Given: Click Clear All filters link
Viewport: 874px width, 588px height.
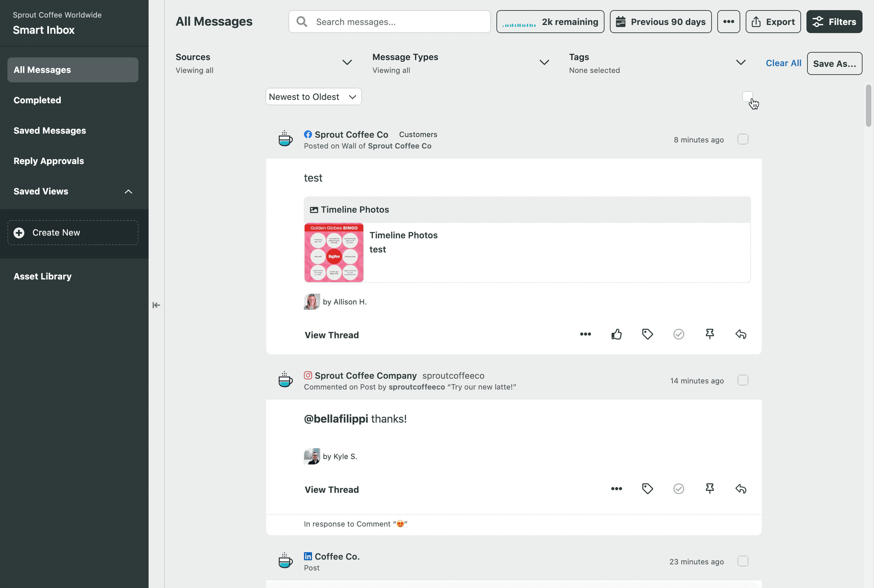Looking at the screenshot, I should pyautogui.click(x=783, y=63).
